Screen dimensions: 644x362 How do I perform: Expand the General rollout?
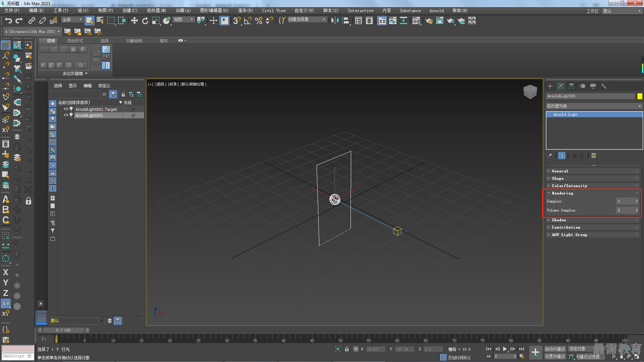point(593,171)
